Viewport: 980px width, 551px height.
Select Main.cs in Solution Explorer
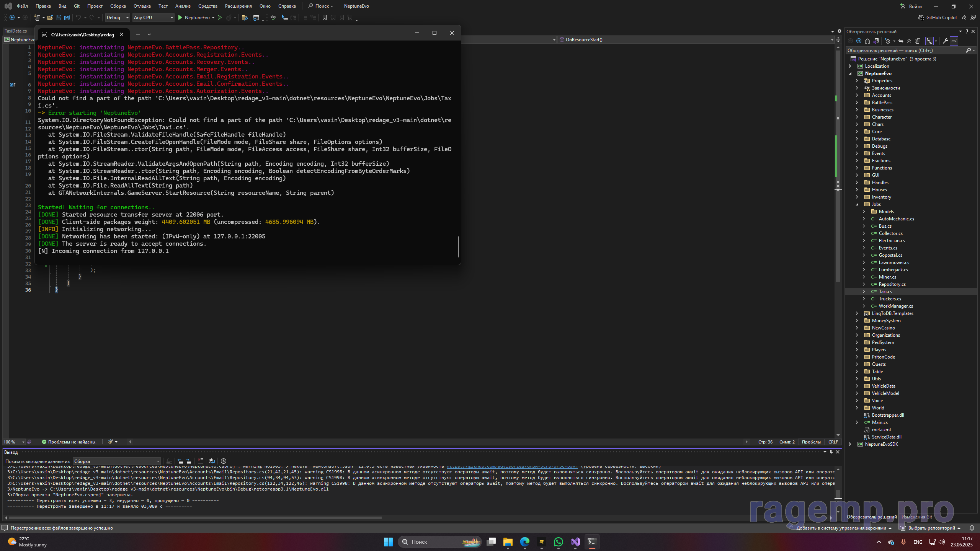880,422
